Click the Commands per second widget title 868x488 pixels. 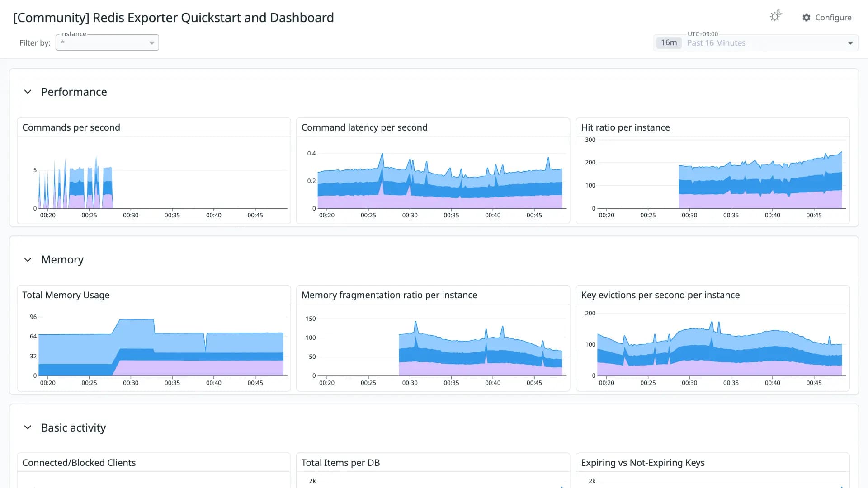(x=71, y=127)
